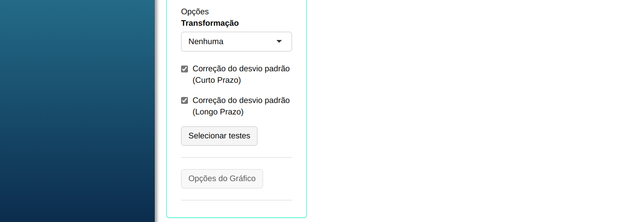The height and width of the screenshot is (222, 644).
Task: Uncheck the Curto Prazo correction checkbox
Action: pyautogui.click(x=185, y=69)
